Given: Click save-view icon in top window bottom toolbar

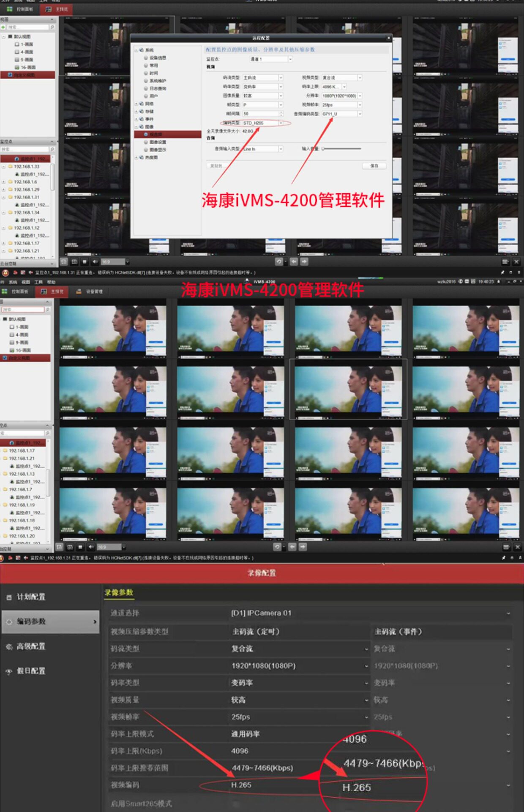Looking at the screenshot, I should [x=64, y=262].
